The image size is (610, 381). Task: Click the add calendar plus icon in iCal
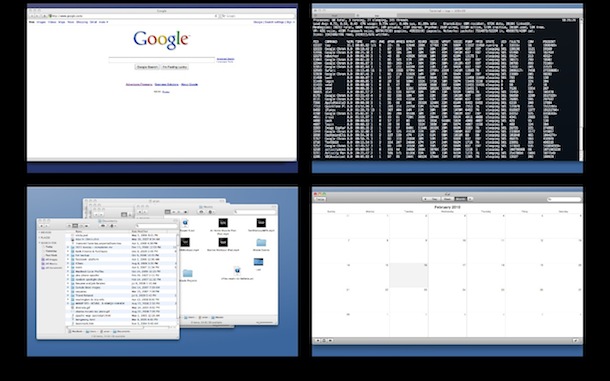coord(318,340)
